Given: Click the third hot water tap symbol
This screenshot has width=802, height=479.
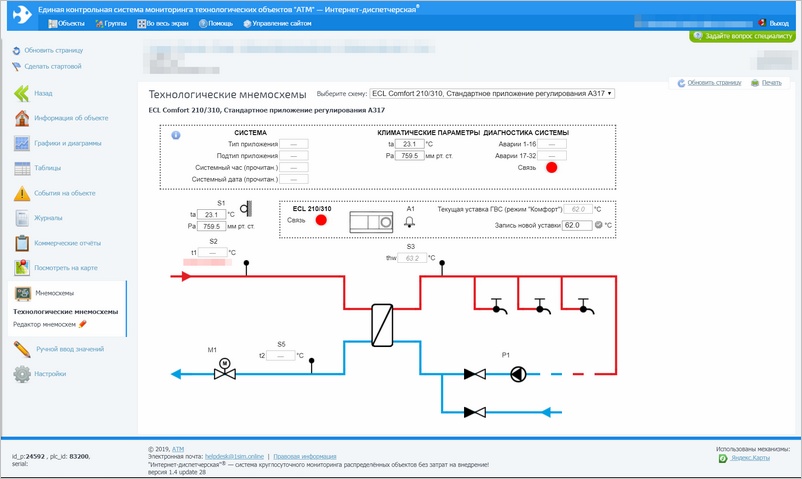Looking at the screenshot, I should coord(586,306).
